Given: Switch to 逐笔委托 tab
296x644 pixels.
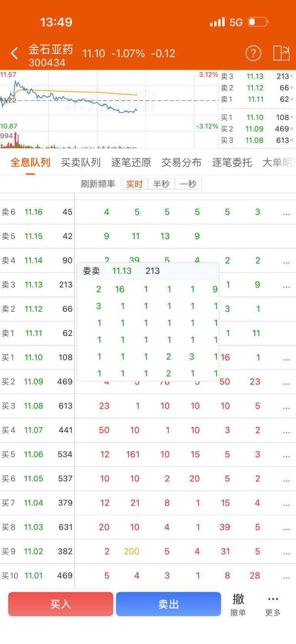Looking at the screenshot, I should (232, 162).
